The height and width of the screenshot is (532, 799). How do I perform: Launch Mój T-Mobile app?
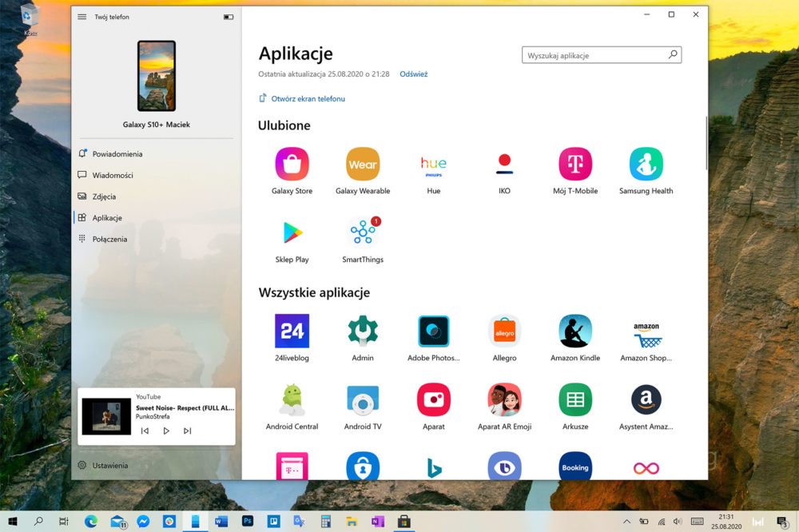575,164
